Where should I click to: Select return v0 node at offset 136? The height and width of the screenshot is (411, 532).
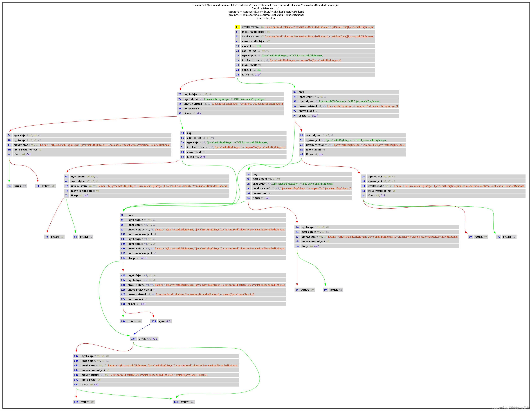coord(134,321)
